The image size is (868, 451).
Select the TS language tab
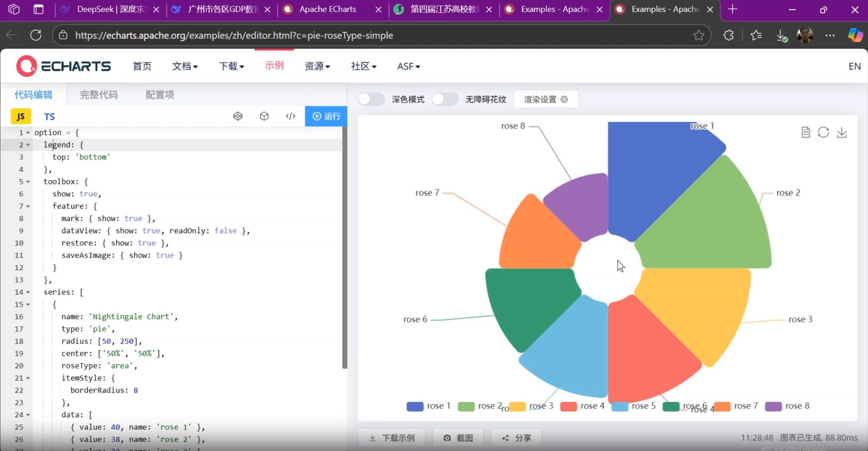(x=49, y=117)
